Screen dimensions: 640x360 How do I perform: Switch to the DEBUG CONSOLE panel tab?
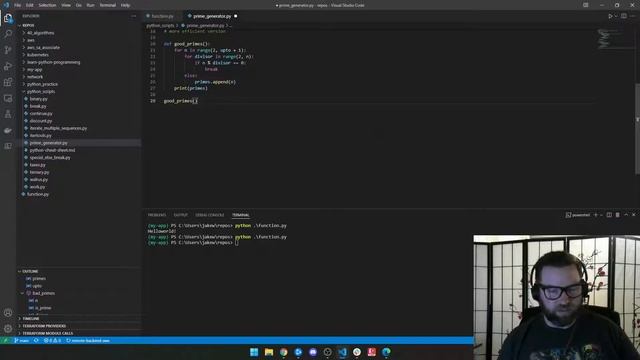[210, 215]
